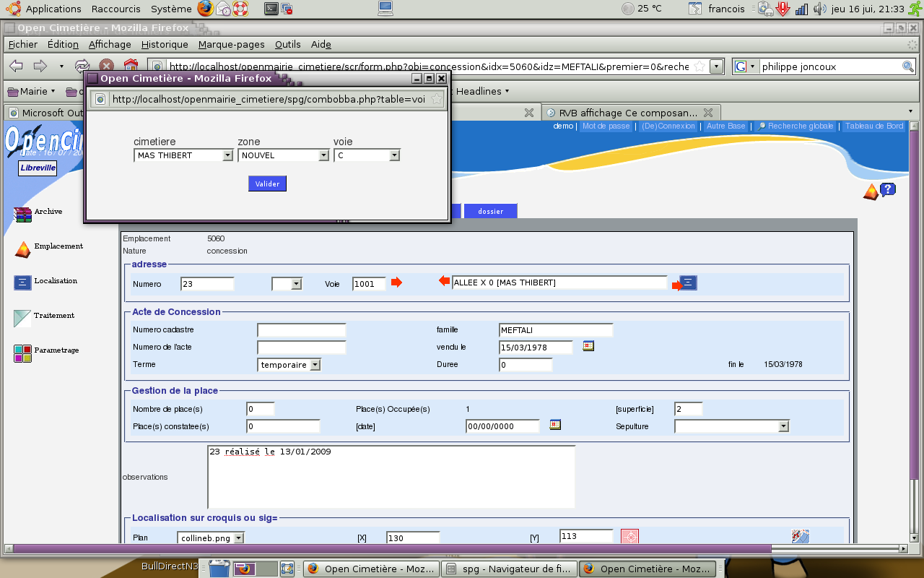Viewport: 924px width, 578px height.
Task: Reload the page with the refresh icon
Action: pyautogui.click(x=82, y=66)
